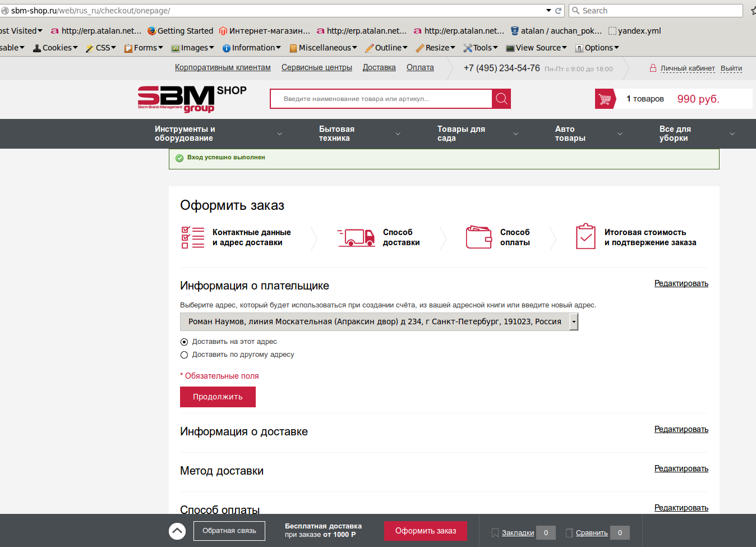Open the Information developer toolbar menu

[x=252, y=48]
